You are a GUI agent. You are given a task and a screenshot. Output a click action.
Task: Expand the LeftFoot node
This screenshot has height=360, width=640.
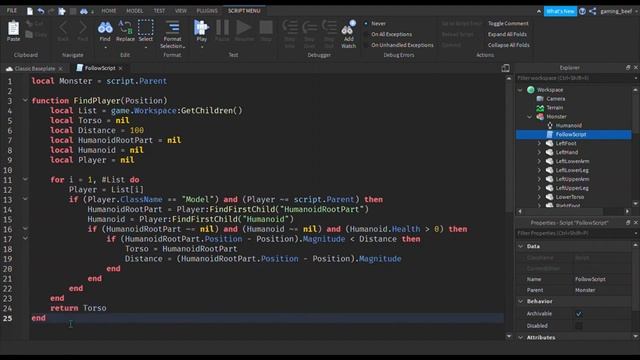pyautogui.click(x=539, y=143)
